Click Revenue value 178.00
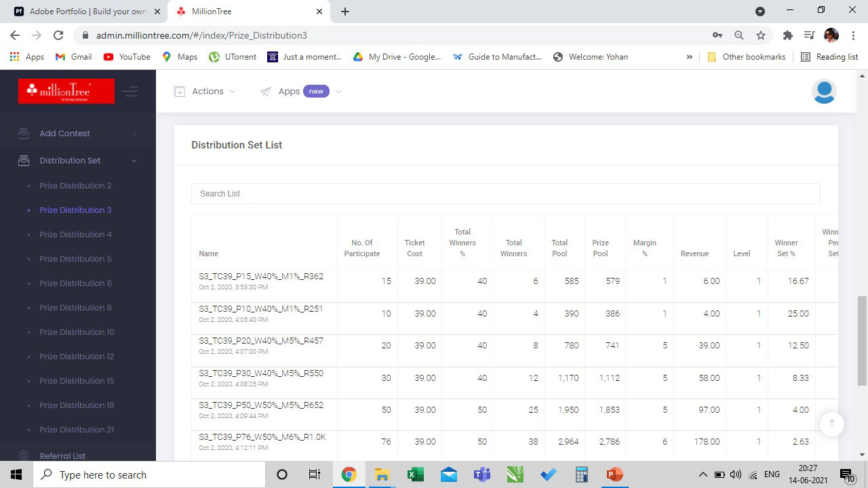Screen dimensions: 868x488 (707, 442)
